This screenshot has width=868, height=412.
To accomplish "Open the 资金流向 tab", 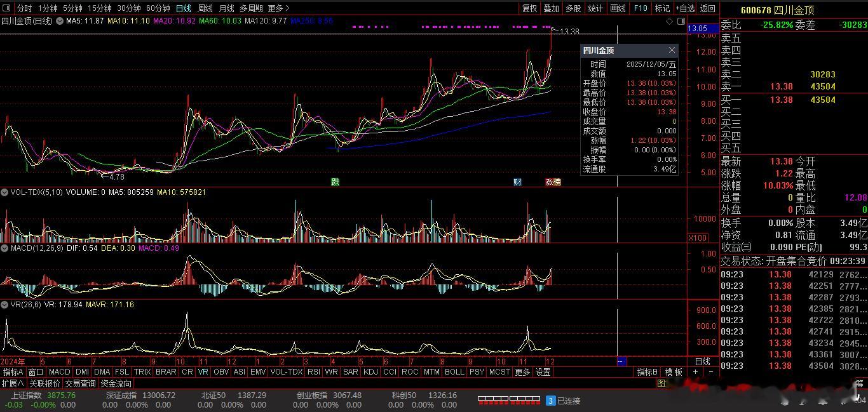I will [116, 383].
